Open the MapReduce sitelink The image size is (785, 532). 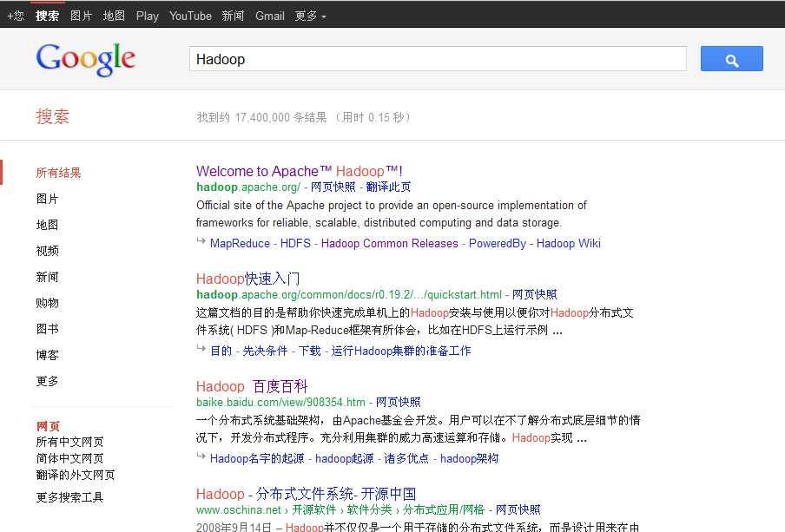[240, 243]
